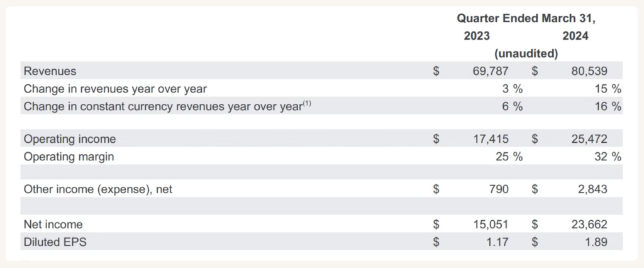644x268 pixels.
Task: Click the 2023 Revenues value 69,787
Action: (491, 71)
